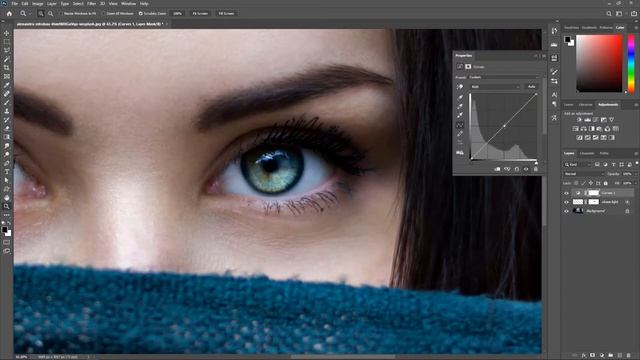Image resolution: width=640 pixels, height=360 pixels.
Task: Open Kind filter dropdown in Layers
Action: [x=578, y=164]
